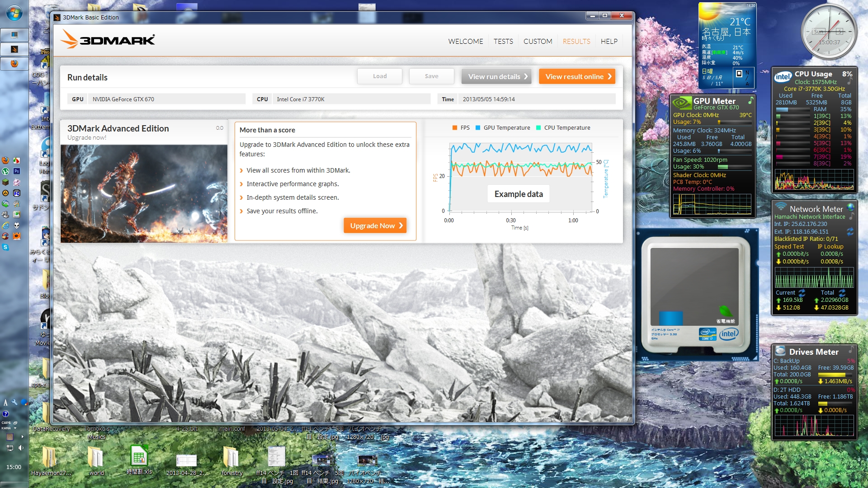Click the weather gadget showing 21°C
The height and width of the screenshot is (488, 868).
click(727, 45)
